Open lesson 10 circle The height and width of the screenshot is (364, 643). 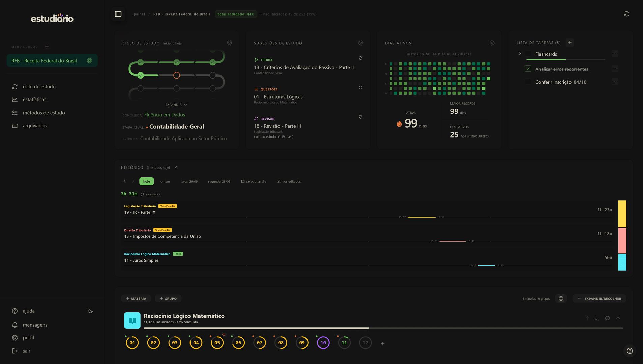point(323,343)
